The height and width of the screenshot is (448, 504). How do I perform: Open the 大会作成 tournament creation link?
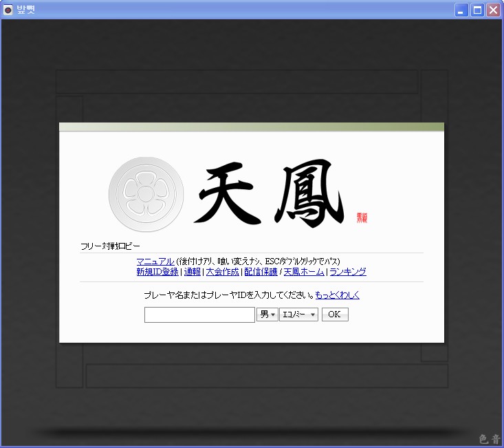222,272
